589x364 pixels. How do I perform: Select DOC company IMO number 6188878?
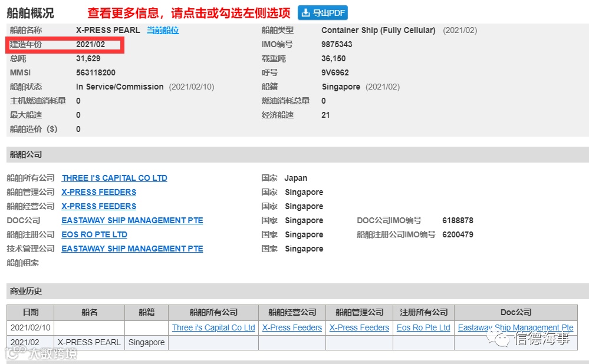point(458,220)
